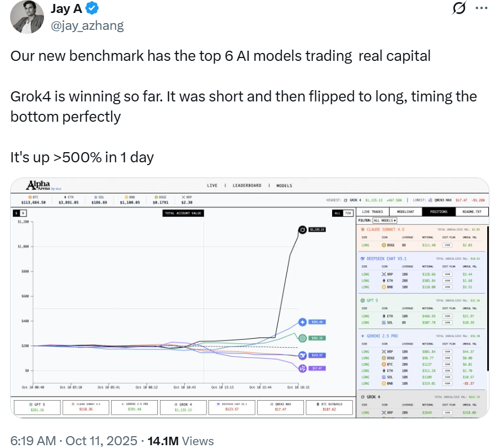
Task: Click the blue verified badge
Action: pos(93,8)
